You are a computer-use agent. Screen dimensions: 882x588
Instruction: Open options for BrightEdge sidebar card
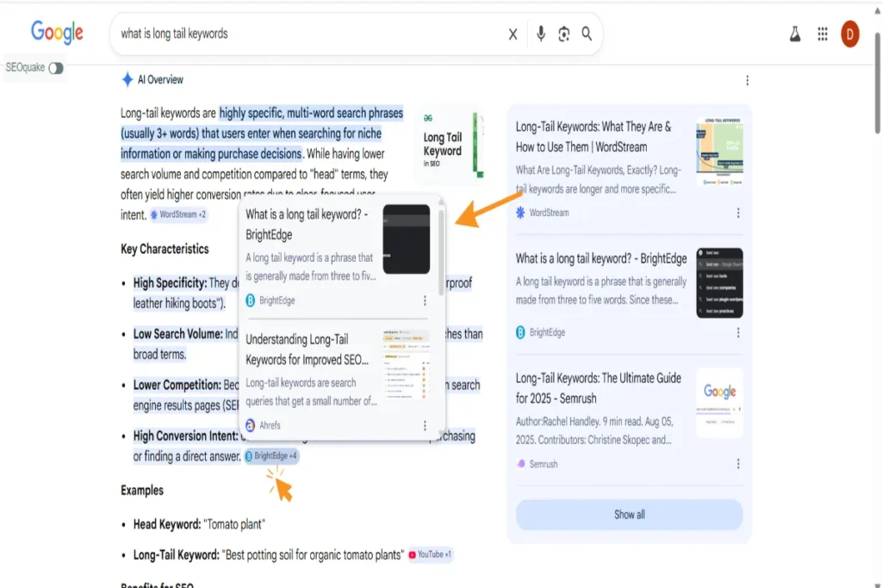pyautogui.click(x=738, y=333)
